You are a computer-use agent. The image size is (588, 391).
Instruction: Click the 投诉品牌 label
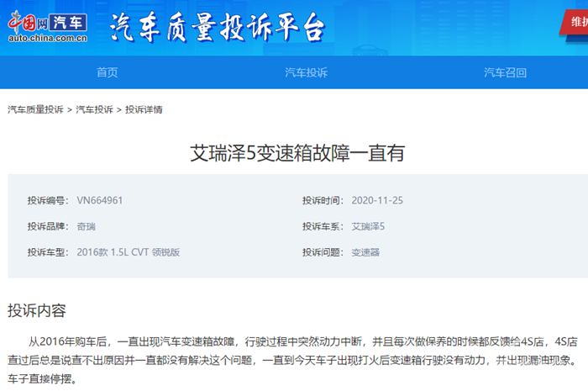click(x=48, y=226)
